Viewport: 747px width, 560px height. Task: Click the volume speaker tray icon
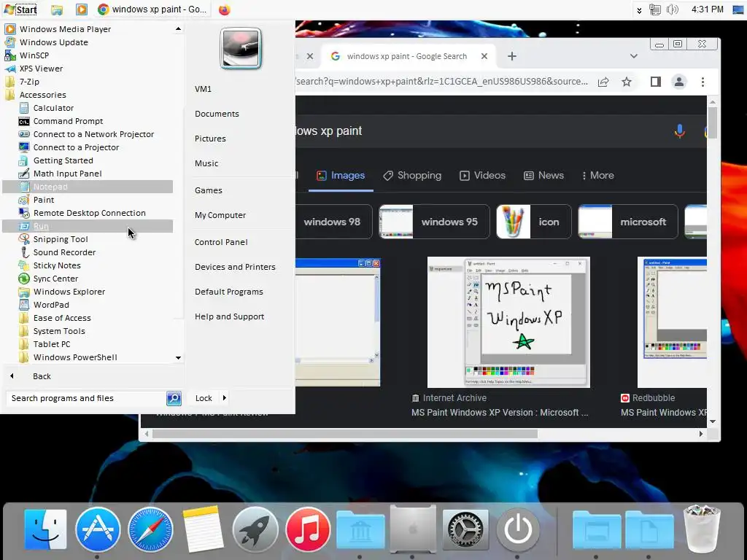tap(672, 9)
